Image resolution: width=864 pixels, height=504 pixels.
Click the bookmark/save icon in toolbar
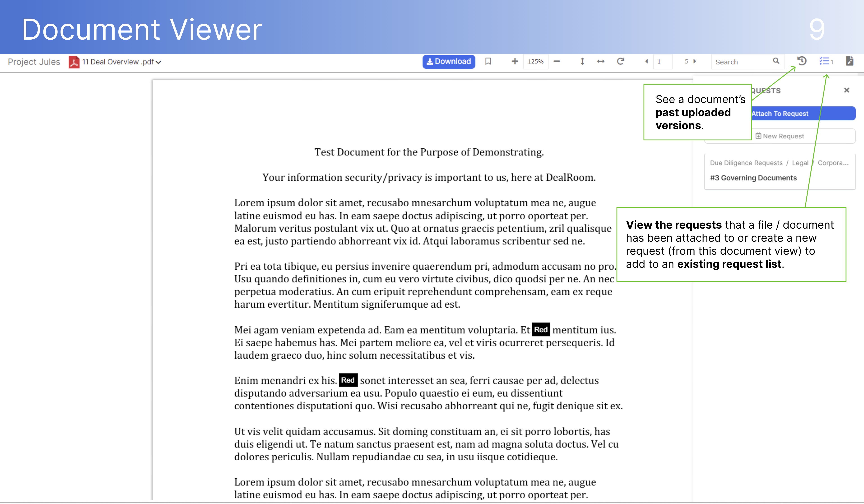[x=488, y=62]
